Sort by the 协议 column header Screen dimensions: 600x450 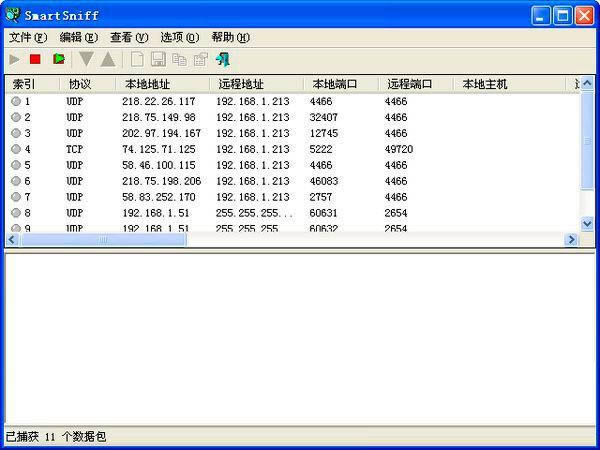pos(88,84)
